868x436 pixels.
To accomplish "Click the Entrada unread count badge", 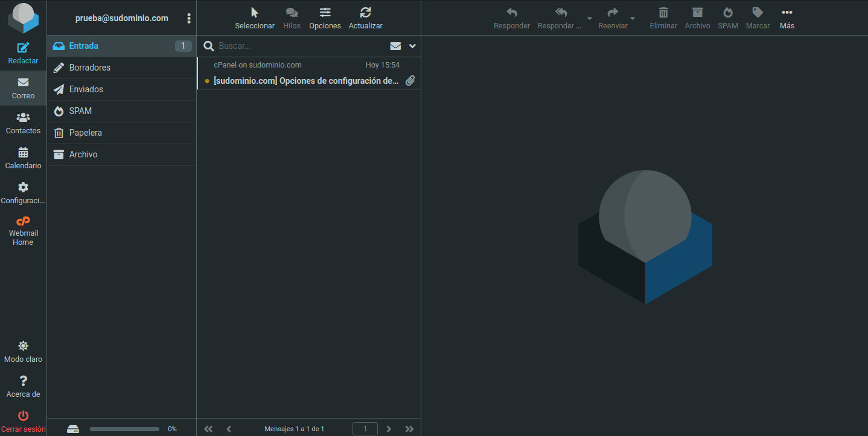I will coord(183,46).
